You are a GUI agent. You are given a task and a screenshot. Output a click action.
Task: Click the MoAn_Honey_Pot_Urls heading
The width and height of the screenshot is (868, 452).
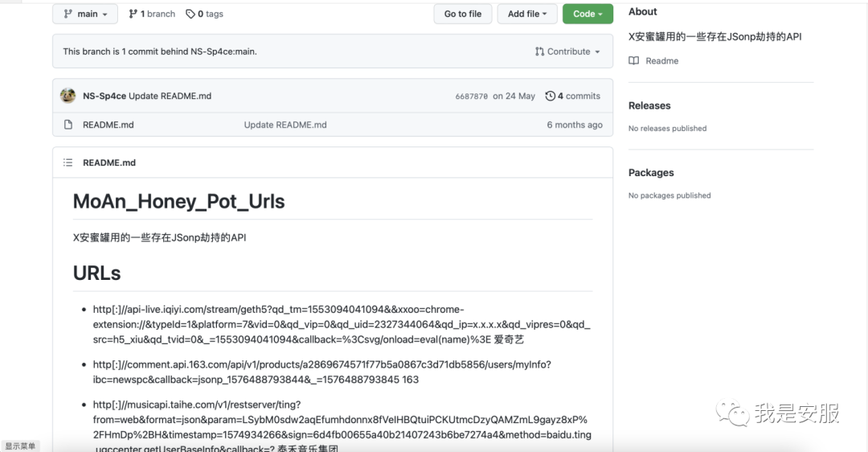point(178,202)
